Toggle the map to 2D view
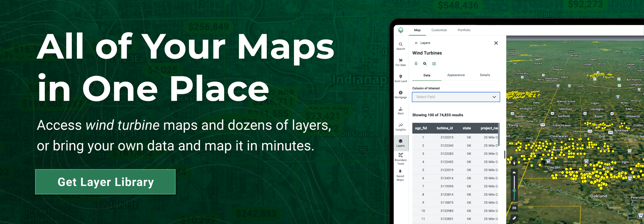Image resolution: width=644 pixels, height=224 pixels. click(x=514, y=208)
